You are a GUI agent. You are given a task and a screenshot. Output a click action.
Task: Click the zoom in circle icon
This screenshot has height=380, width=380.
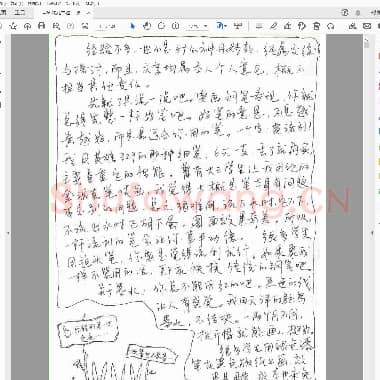click(176, 26)
